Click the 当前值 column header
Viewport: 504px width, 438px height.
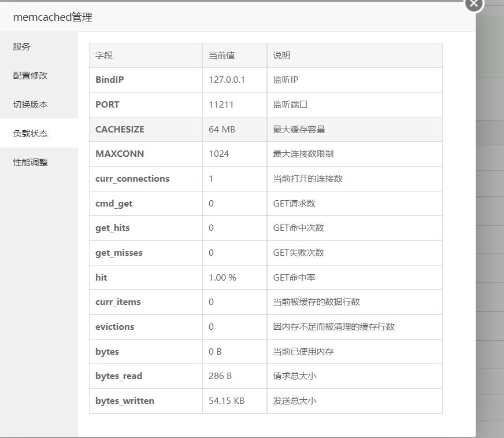(x=222, y=56)
